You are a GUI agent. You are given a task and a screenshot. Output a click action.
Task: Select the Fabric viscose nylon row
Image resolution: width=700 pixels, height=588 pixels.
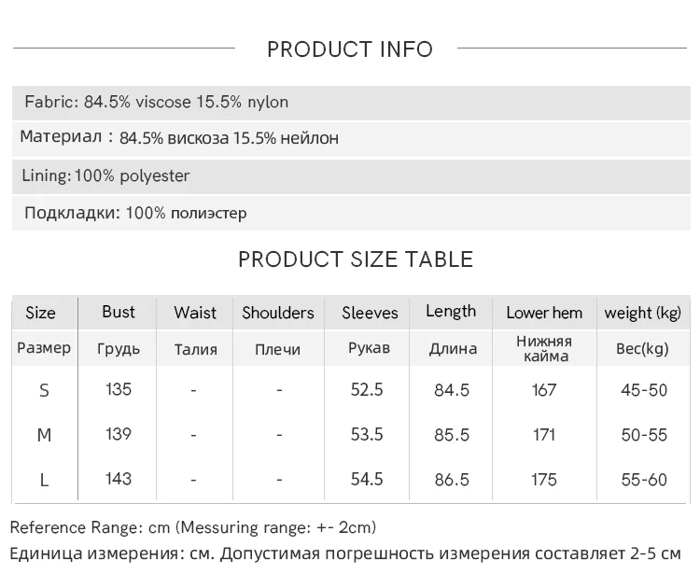click(351, 103)
